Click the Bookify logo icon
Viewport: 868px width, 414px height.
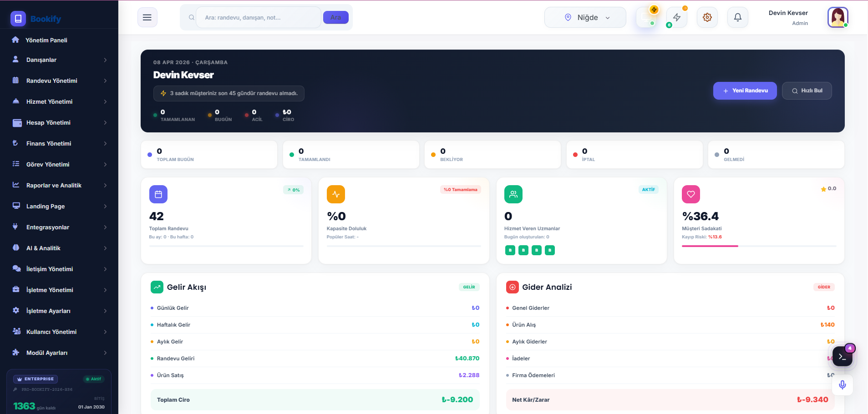coord(18,19)
